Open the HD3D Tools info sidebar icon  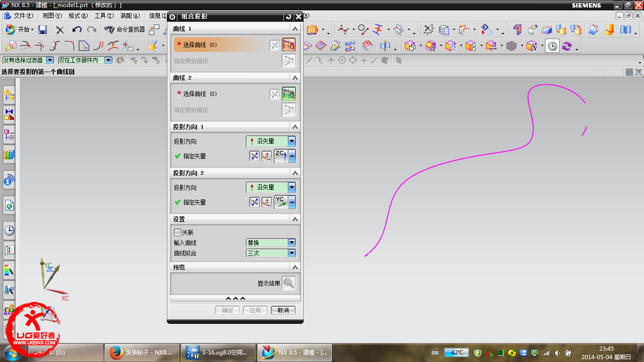9,180
